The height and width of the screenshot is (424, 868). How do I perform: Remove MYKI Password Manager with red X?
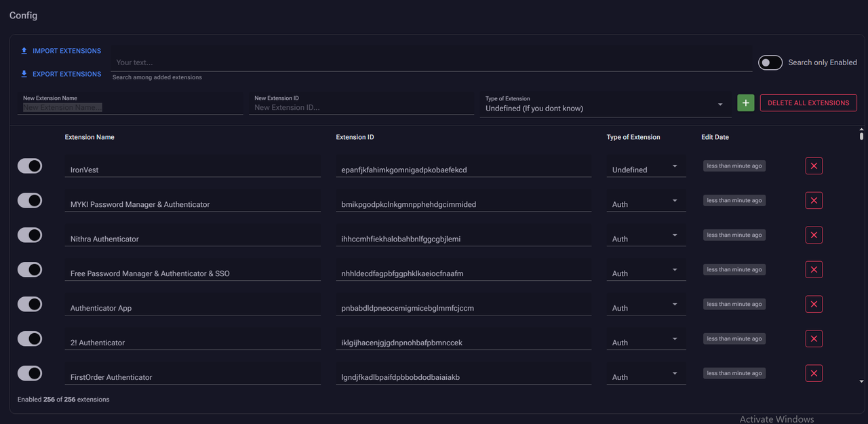coord(814,201)
